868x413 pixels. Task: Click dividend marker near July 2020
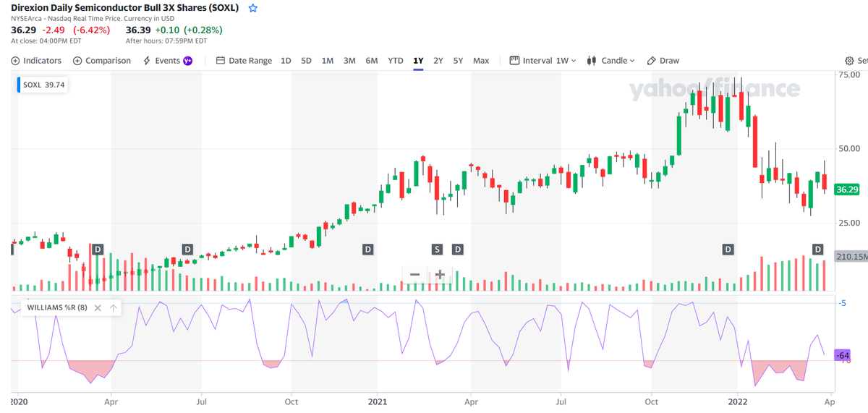tap(187, 249)
